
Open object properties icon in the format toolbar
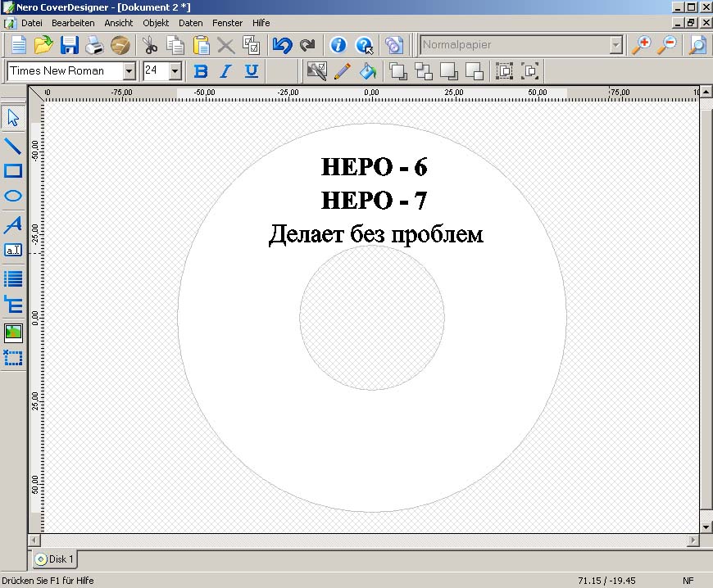pos(317,71)
